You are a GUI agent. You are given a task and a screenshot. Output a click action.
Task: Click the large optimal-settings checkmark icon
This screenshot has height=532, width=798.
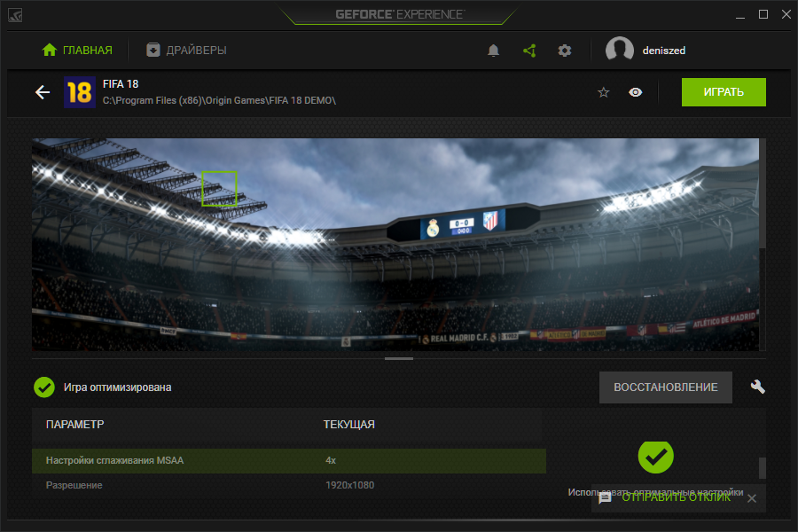[655, 456]
